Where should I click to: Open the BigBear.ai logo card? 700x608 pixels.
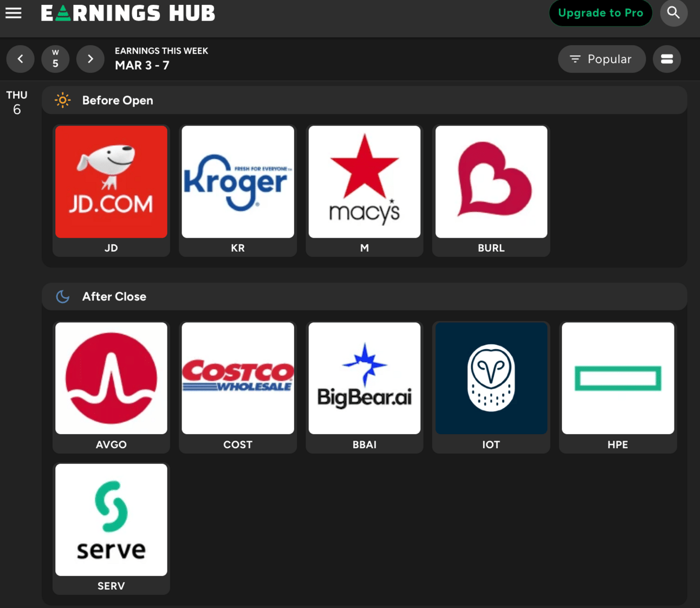click(365, 378)
